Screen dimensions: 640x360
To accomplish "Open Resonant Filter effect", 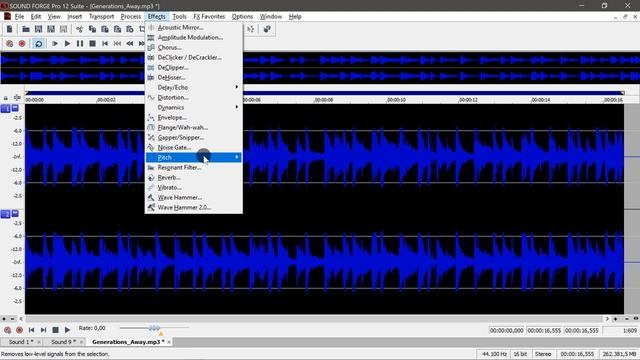I will [x=194, y=167].
